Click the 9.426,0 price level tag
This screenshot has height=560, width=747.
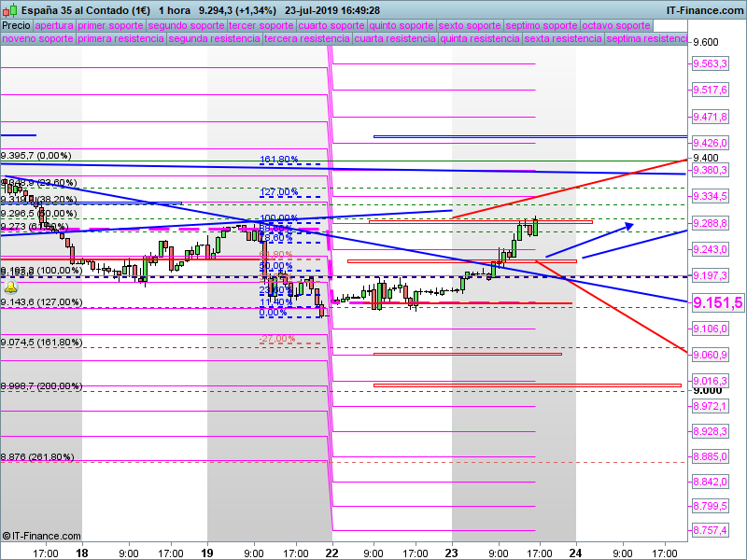tap(710, 143)
